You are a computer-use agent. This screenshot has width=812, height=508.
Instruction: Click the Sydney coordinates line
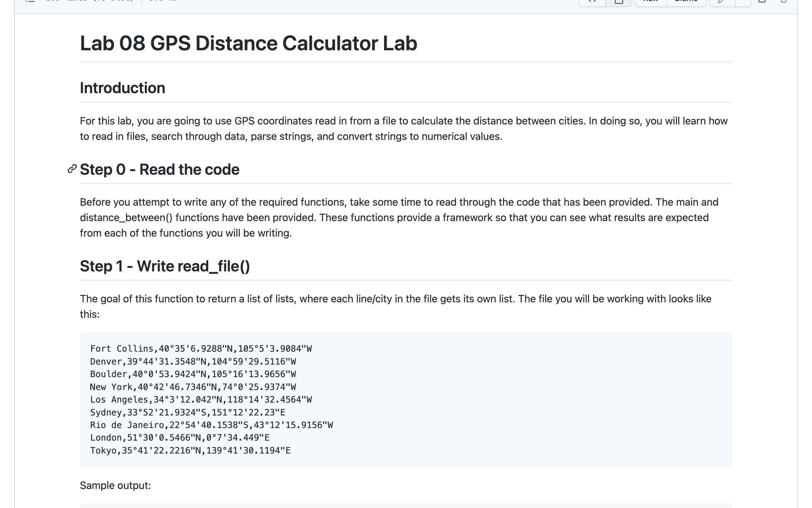click(188, 413)
